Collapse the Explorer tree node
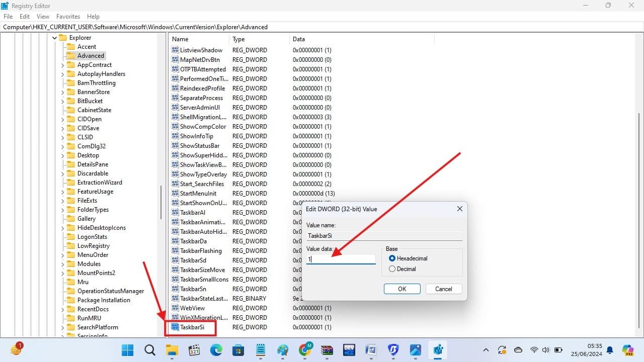Image resolution: width=644 pixels, height=362 pixels. coord(54,37)
